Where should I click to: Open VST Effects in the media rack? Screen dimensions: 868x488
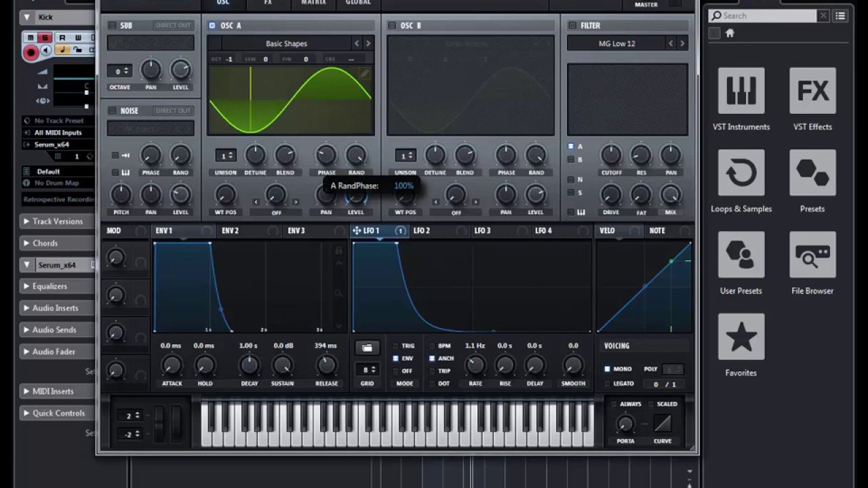point(812,91)
